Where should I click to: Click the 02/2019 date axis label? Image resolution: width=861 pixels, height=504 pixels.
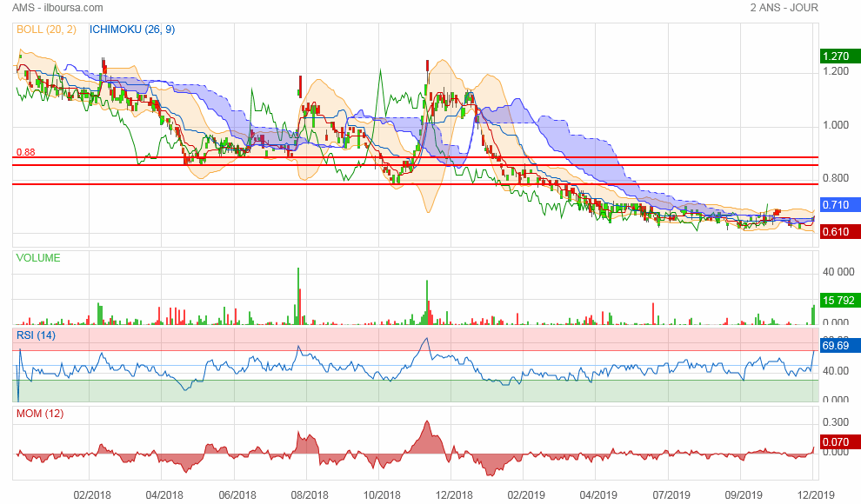526,494
